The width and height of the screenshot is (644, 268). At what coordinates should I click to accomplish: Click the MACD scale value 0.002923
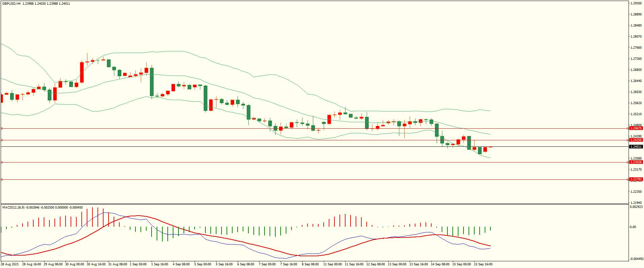pyautogui.click(x=636, y=207)
